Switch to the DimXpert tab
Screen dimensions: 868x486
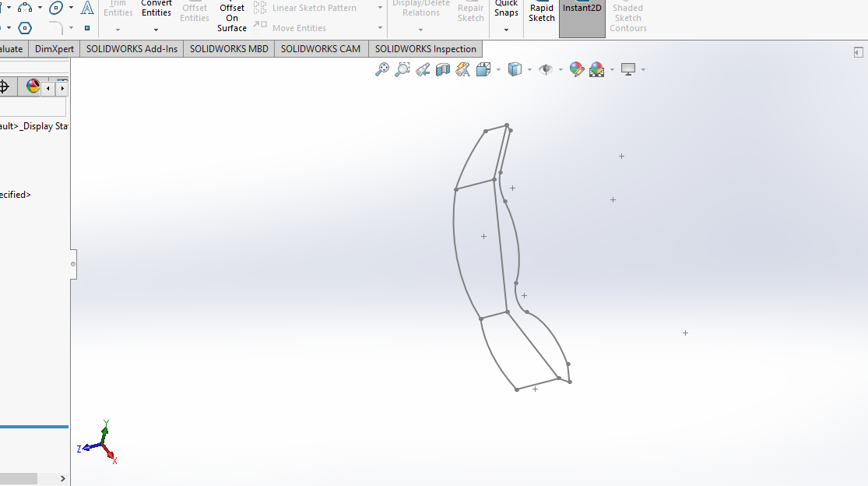(x=54, y=49)
